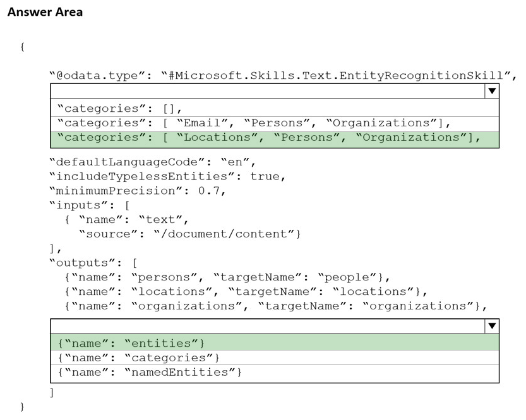Click the blank field of outputs dropdown
The width and height of the screenshot is (526, 420).
(x=266, y=326)
